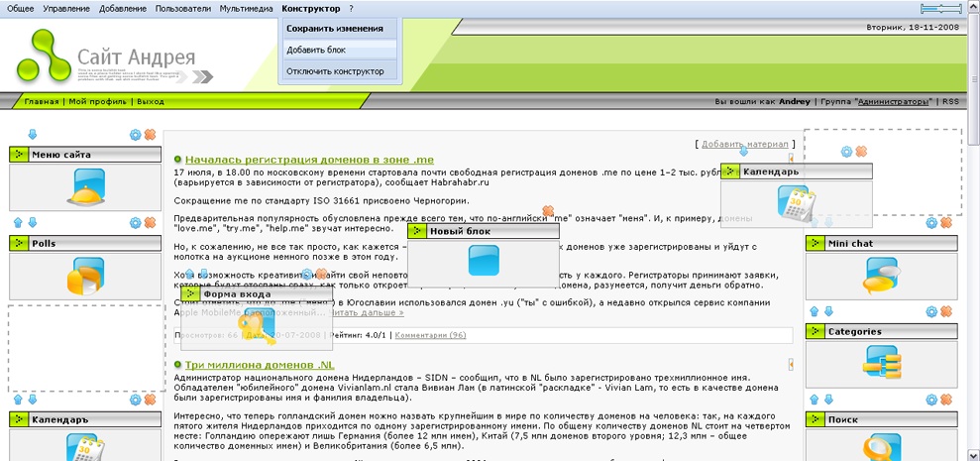This screenshot has height=461, width=980.
Task: Open the Конструктор menu
Action: pyautogui.click(x=310, y=8)
